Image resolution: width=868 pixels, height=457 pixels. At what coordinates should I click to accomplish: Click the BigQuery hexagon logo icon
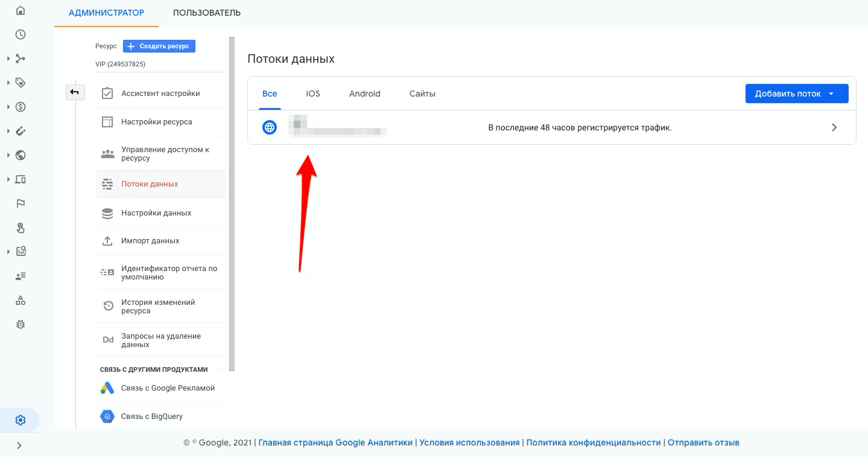pos(107,417)
